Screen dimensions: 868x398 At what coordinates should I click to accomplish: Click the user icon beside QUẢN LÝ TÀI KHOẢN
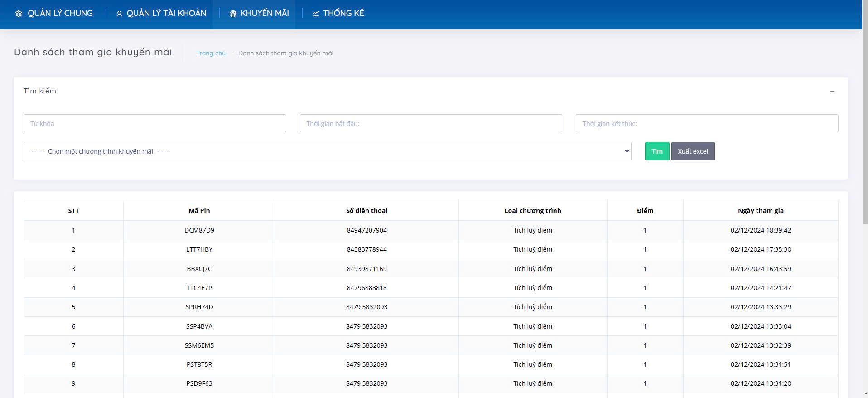pos(119,14)
